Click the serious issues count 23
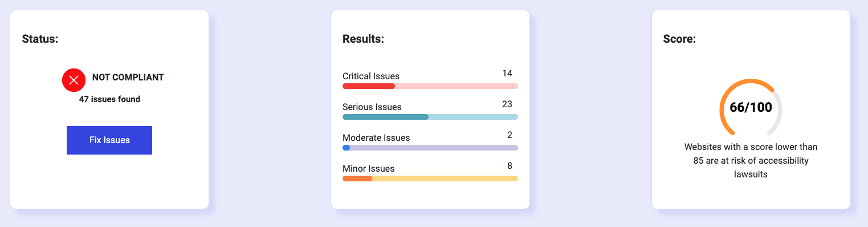The width and height of the screenshot is (868, 227). [x=507, y=104]
